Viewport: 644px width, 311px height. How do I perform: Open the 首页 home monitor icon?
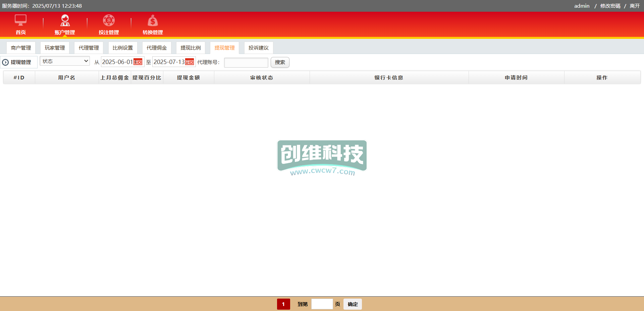tap(20, 20)
